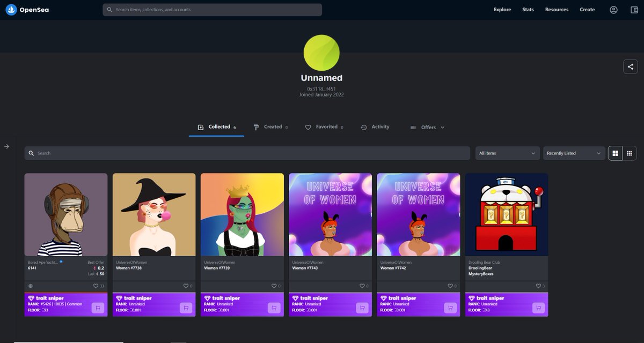Image resolution: width=644 pixels, height=343 pixels.
Task: Click trait sniper cart for Woman #7738
Action: pyautogui.click(x=186, y=308)
